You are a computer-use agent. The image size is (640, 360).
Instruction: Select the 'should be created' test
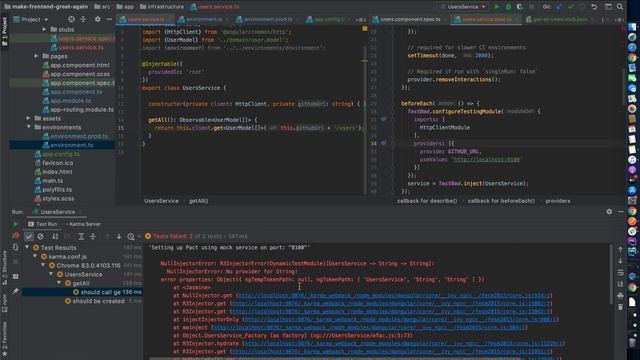98,301
